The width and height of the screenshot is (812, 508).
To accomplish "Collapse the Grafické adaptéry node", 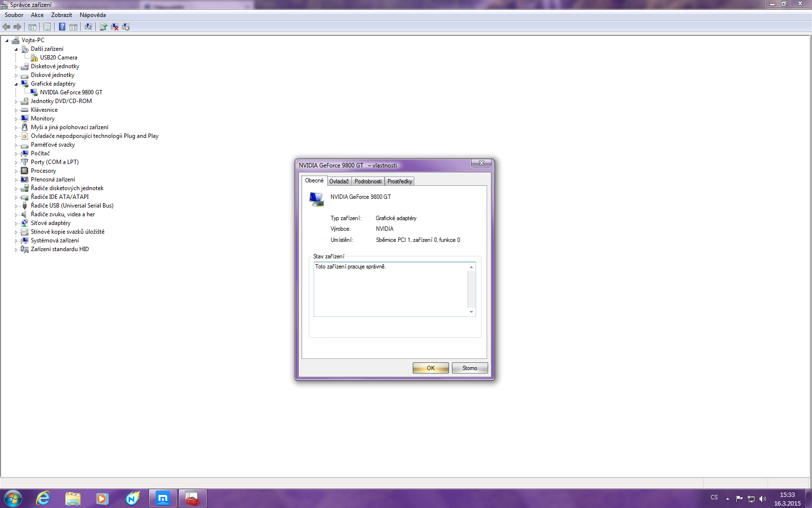I will pos(16,84).
